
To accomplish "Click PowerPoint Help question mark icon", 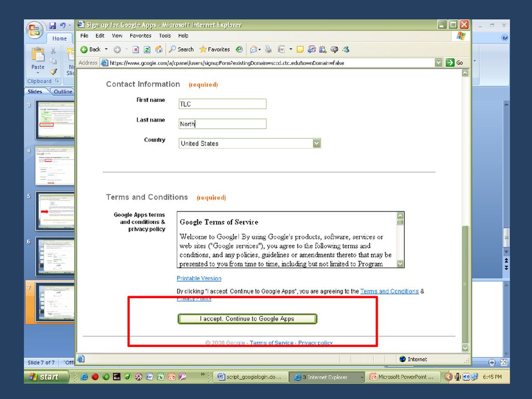I will pos(504,37).
